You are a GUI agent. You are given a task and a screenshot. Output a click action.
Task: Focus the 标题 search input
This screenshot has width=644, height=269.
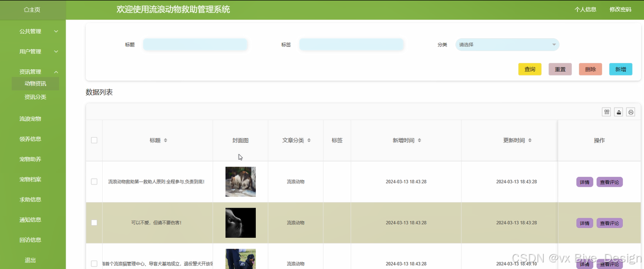click(x=195, y=44)
